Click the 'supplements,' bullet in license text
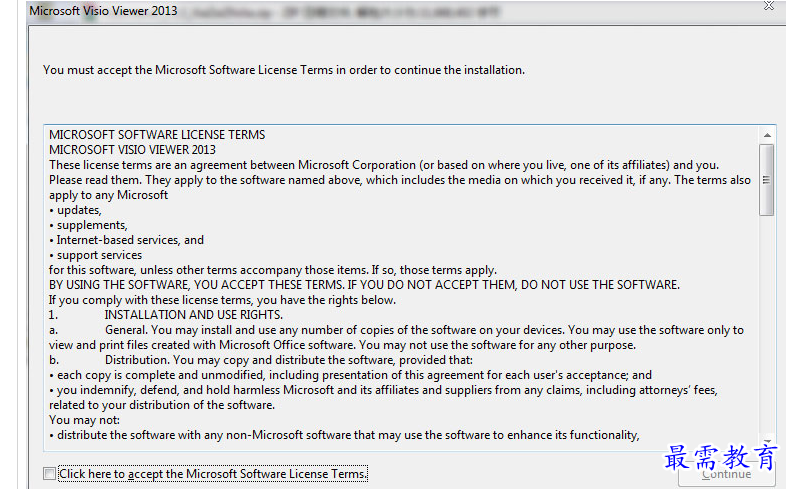786x489 pixels. coord(88,225)
